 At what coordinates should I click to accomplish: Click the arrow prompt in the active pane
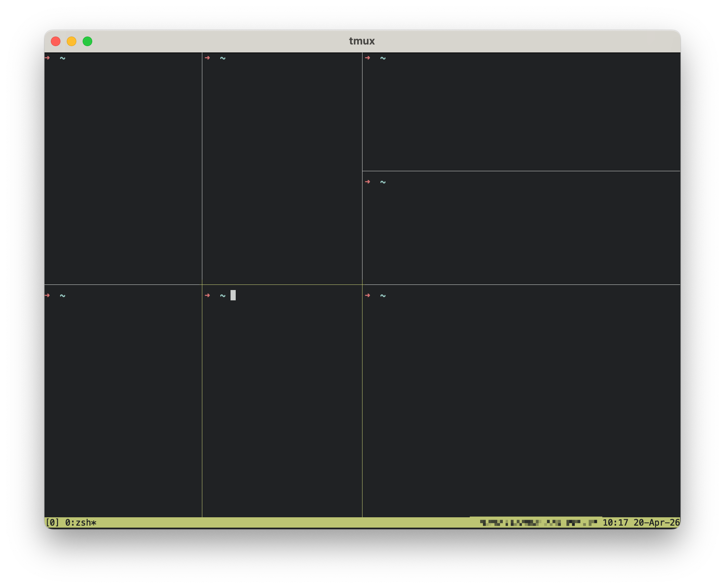coord(207,296)
